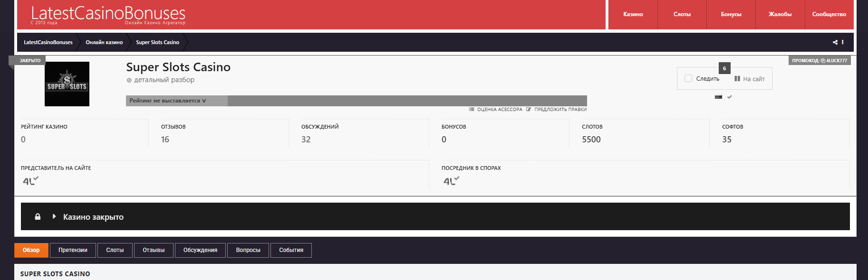Expand the Казино закрыто section arrow

(54, 217)
